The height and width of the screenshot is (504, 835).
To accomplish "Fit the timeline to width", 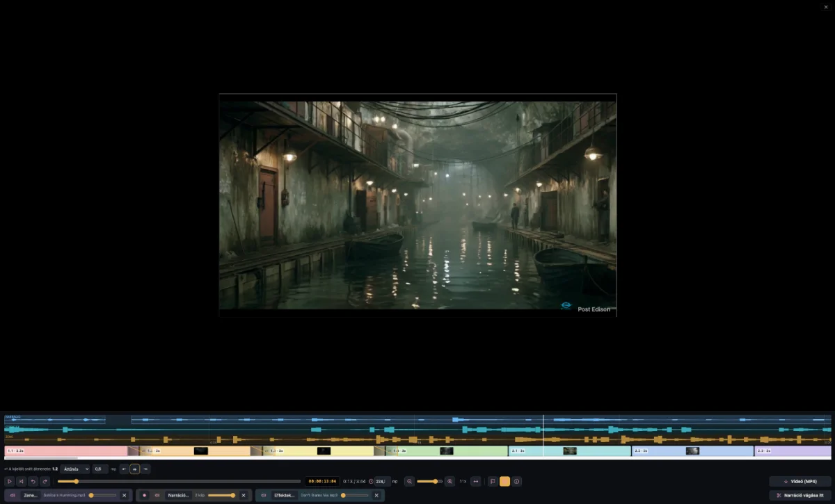I will coord(476,481).
